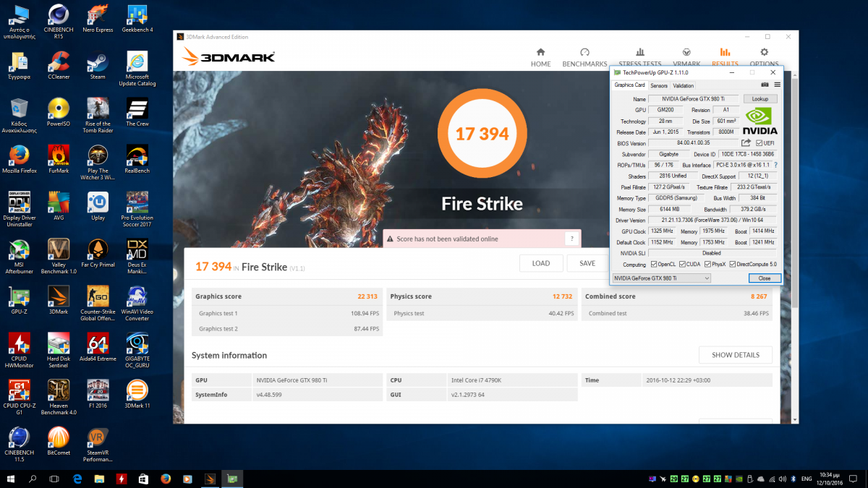Open the Mozilla Firefox desktop icon

(x=19, y=159)
